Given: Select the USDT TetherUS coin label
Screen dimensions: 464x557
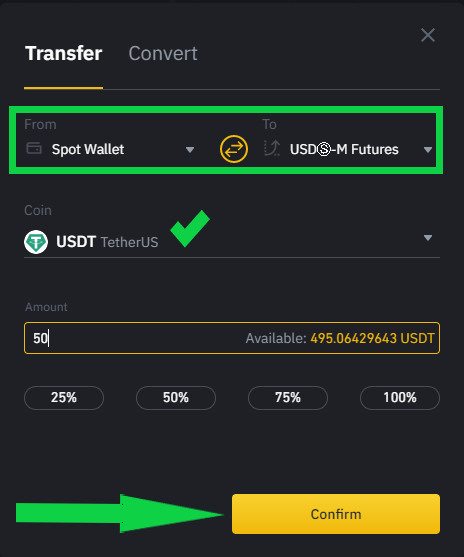Looking at the screenshot, I should [107, 242].
